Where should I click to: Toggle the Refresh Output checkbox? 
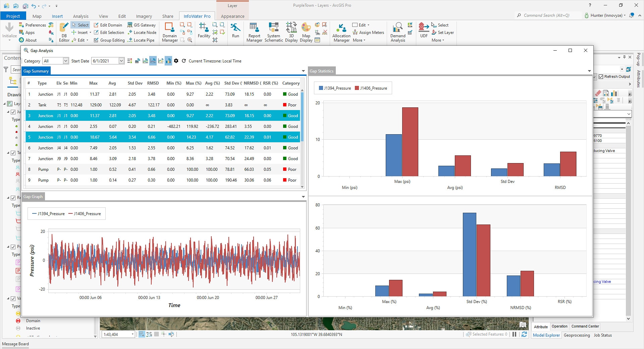[x=601, y=77]
